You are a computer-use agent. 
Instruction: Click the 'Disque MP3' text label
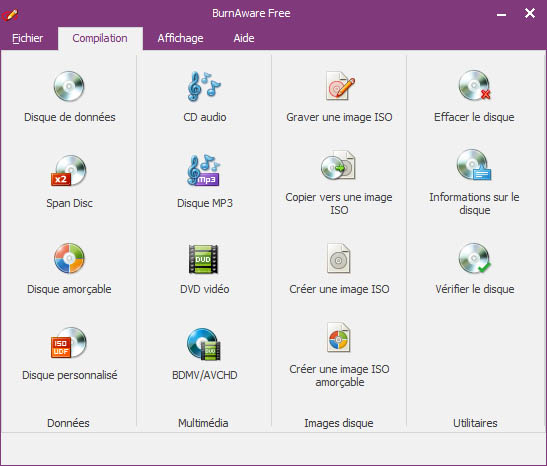point(205,203)
